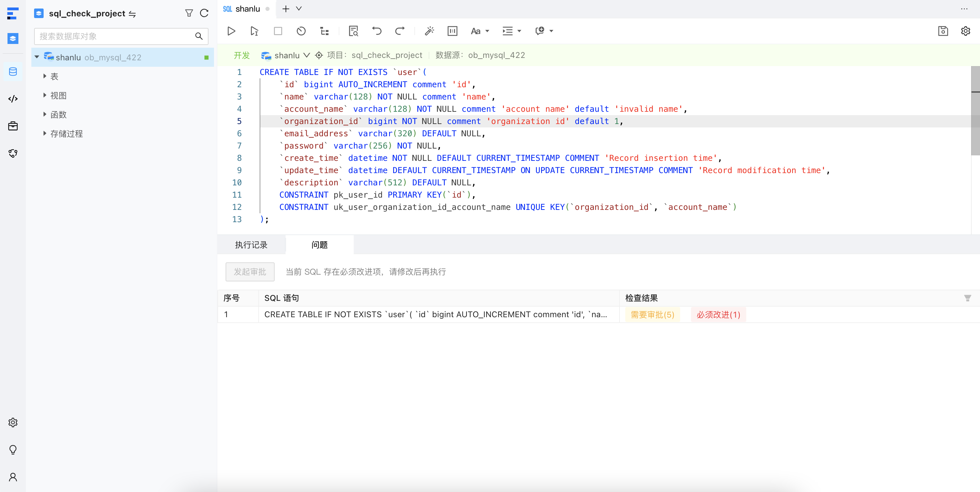Switch project via the swap arrows icon
Screen dimensions: 980x492
coord(132,14)
